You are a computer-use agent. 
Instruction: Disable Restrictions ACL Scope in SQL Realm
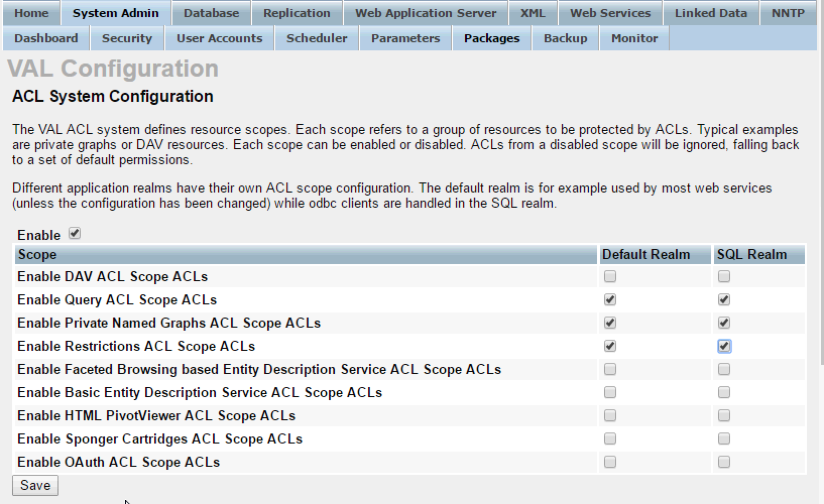[724, 346]
